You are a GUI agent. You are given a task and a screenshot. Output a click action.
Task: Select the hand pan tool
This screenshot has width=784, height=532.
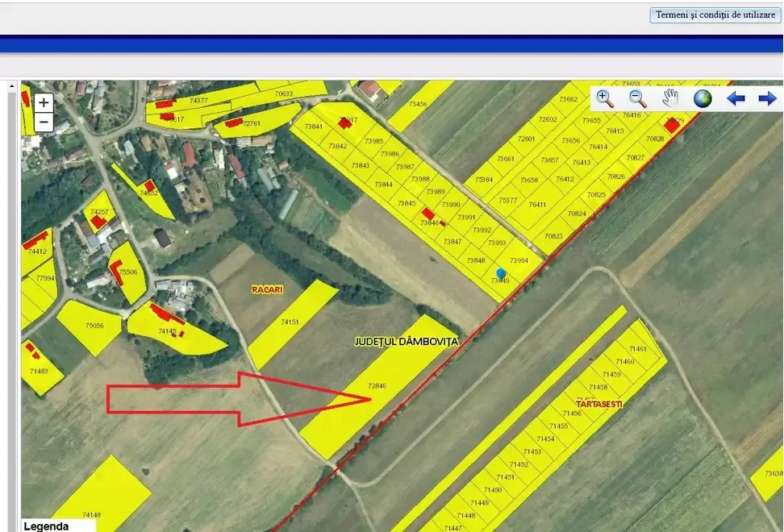click(x=670, y=98)
